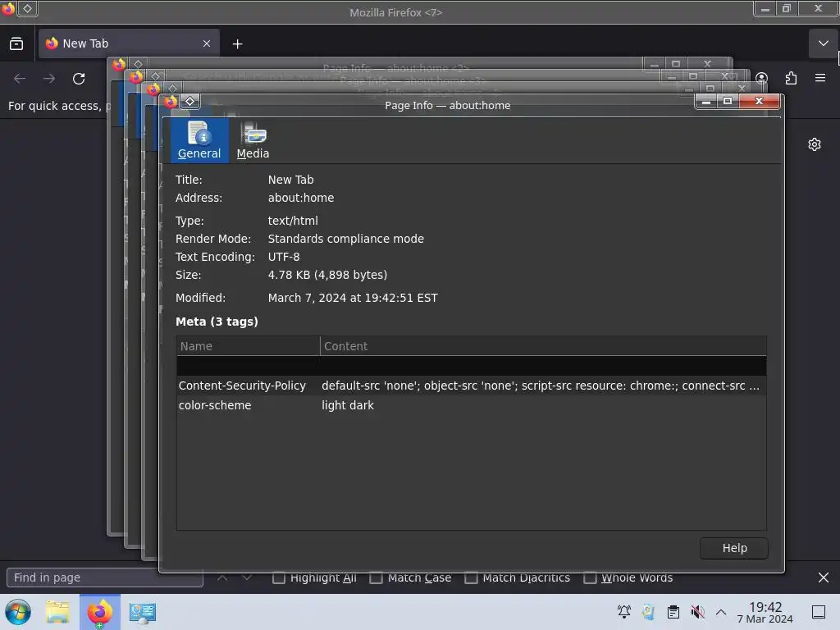Screen dimensions: 840x630
Task: Close the find bar
Action: tap(824, 577)
